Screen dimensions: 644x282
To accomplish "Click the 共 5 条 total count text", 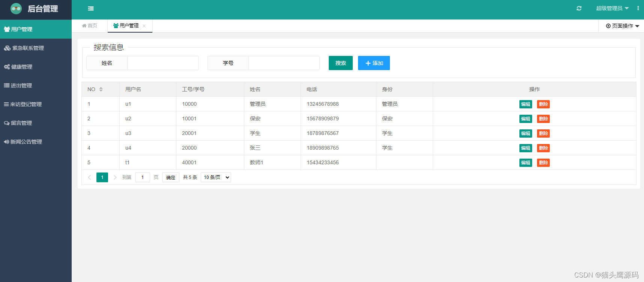I will pyautogui.click(x=190, y=177).
